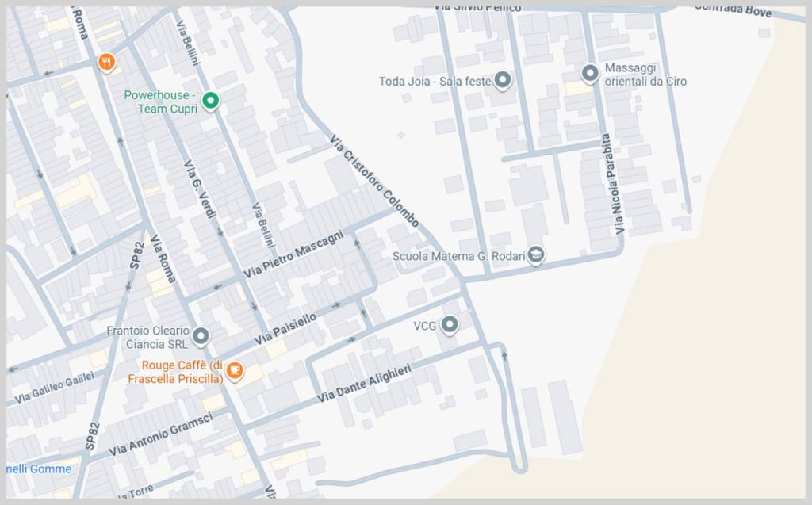Image resolution: width=812 pixels, height=505 pixels.
Task: Select the Scuola Materna G. Rodari text label
Action: [459, 256]
